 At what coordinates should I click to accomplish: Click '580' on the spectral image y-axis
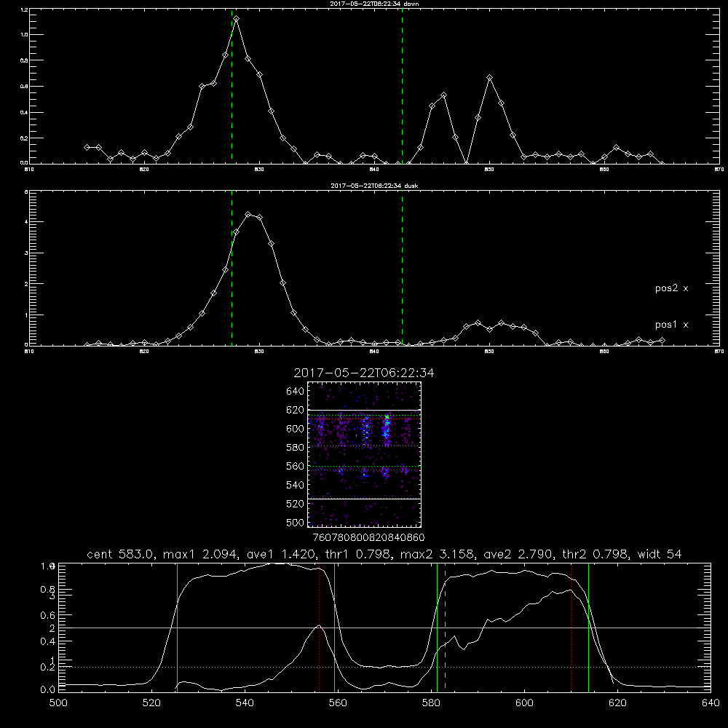295,448
